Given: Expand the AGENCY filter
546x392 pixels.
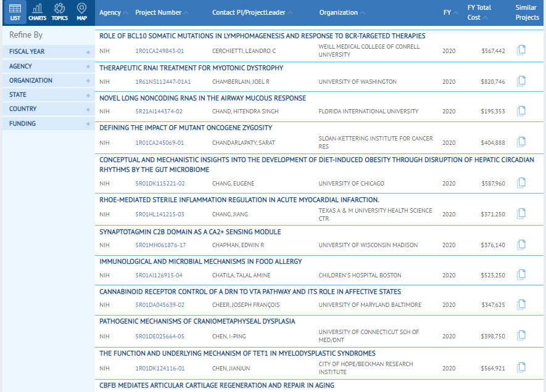Looking at the screenshot, I should click(49, 66).
